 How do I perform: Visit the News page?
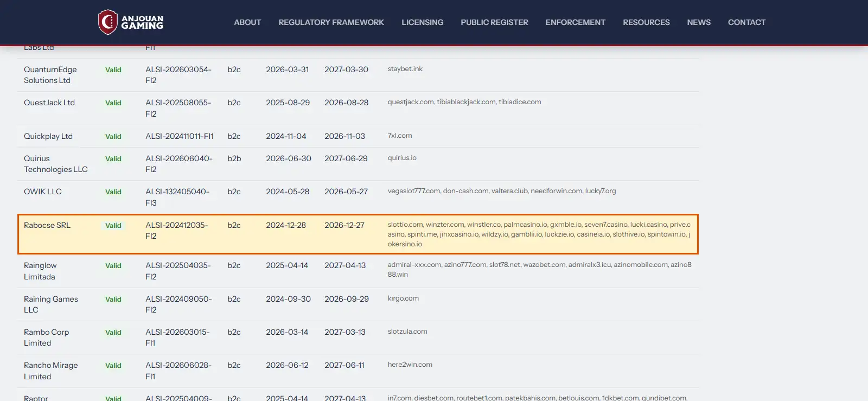click(699, 22)
